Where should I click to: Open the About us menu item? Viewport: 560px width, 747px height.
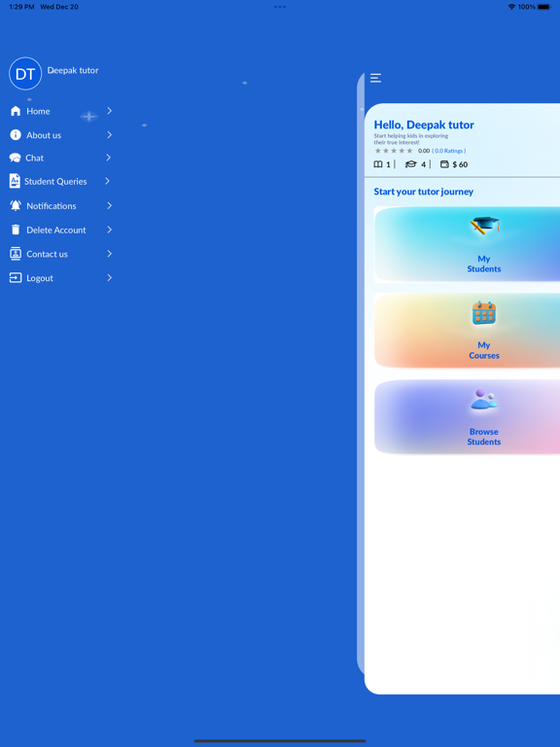click(x=61, y=135)
